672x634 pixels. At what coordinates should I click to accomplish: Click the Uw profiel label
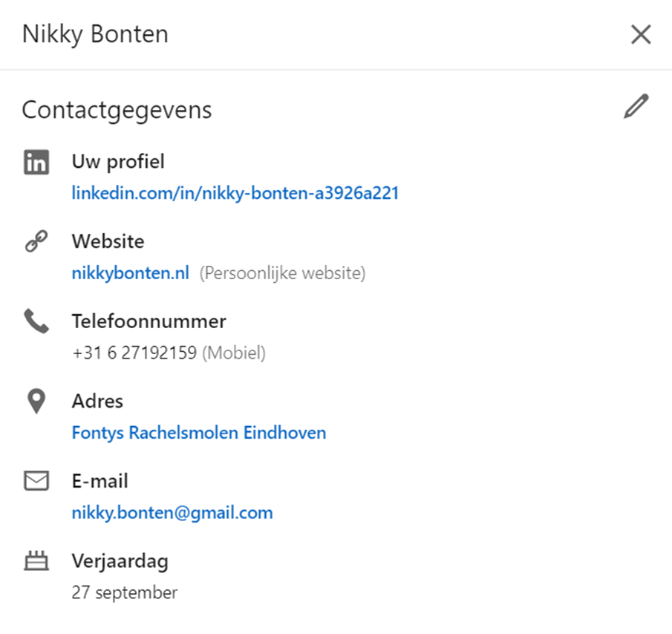(118, 162)
